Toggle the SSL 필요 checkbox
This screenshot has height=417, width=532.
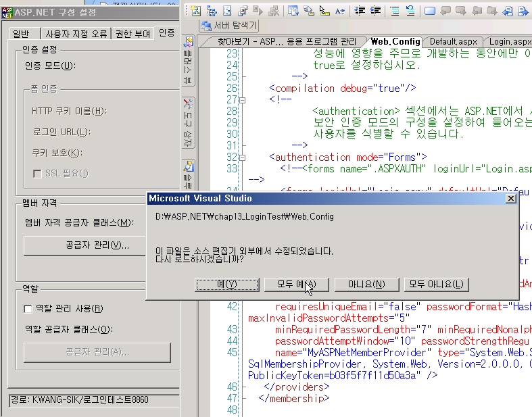click(37, 174)
